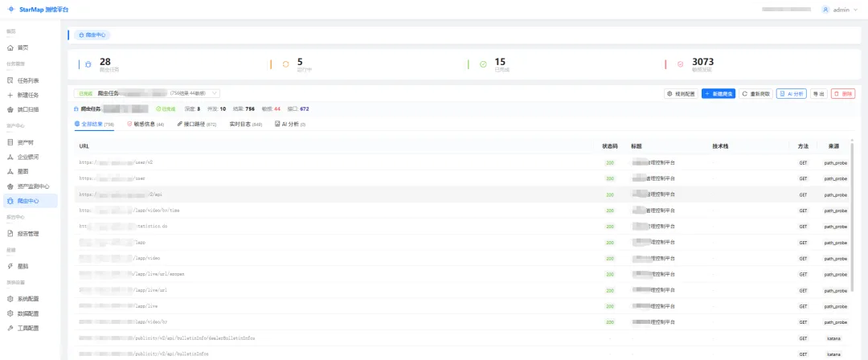The width and height of the screenshot is (868, 360).
Task: Click path_probe tag in /lapp/live row
Action: click(835, 305)
